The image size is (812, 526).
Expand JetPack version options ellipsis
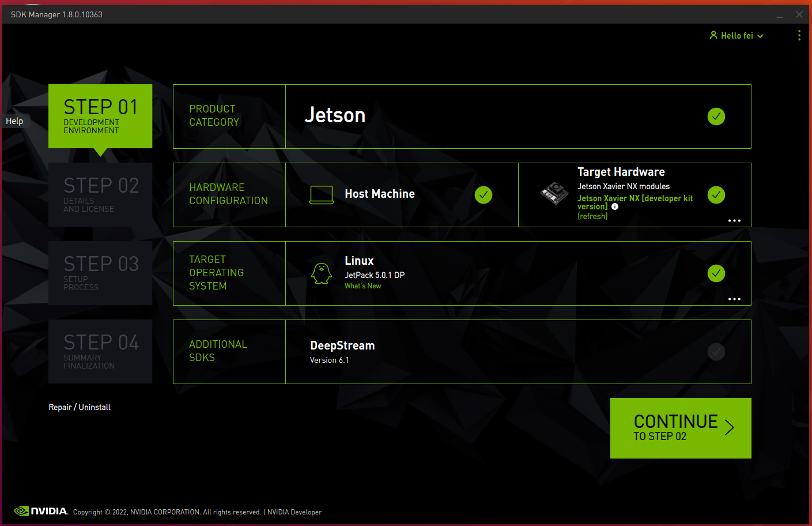tap(734, 299)
